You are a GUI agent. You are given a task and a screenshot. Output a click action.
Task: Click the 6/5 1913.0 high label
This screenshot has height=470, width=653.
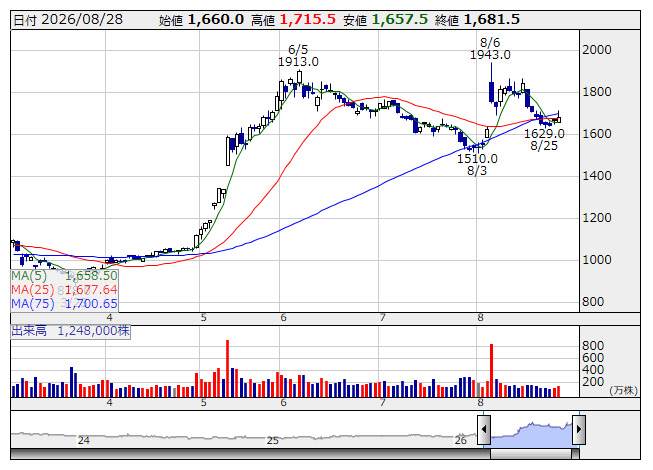(x=298, y=56)
